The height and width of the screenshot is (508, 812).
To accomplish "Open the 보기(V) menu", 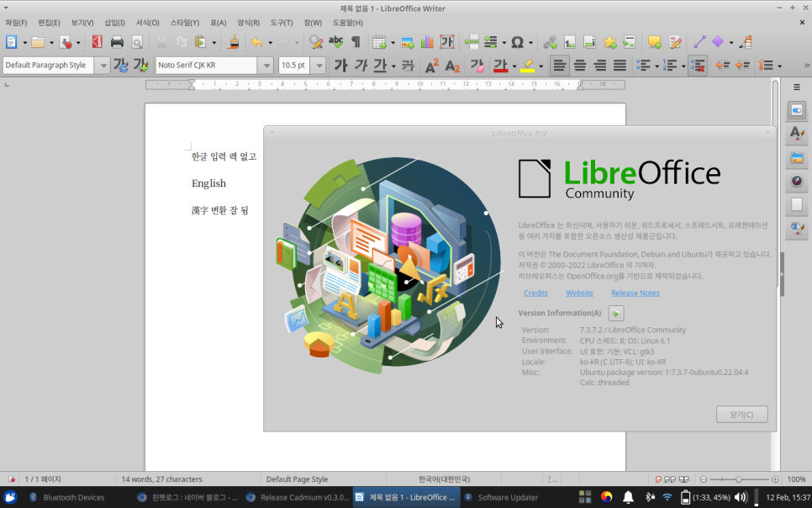I will 82,23.
